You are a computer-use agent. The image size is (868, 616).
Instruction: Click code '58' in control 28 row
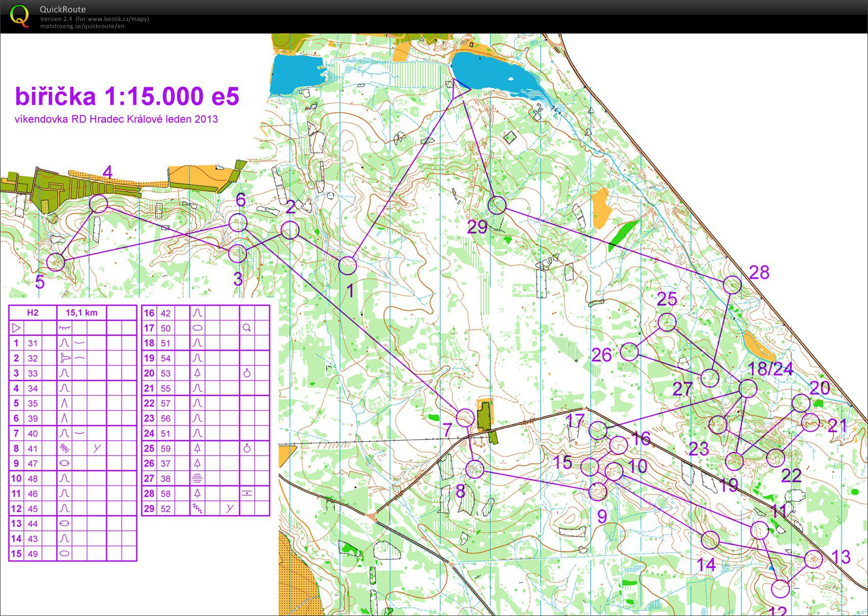pyautogui.click(x=166, y=494)
